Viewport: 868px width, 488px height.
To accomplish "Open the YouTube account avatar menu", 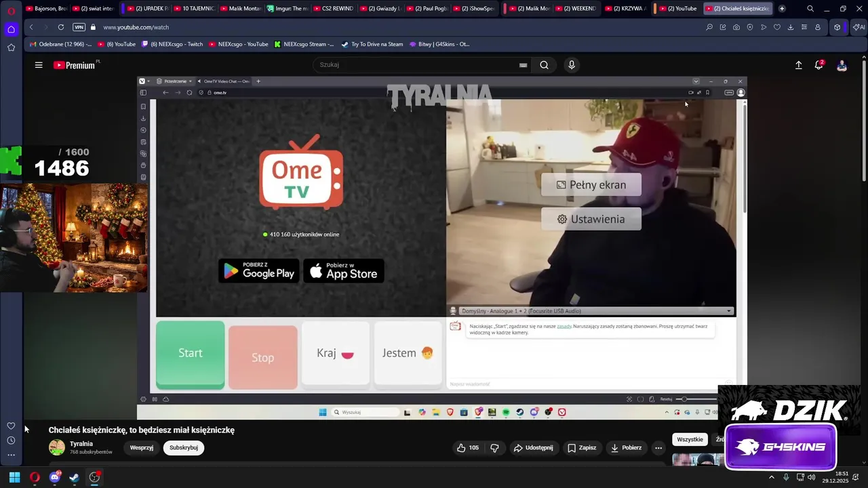I will click(x=842, y=65).
